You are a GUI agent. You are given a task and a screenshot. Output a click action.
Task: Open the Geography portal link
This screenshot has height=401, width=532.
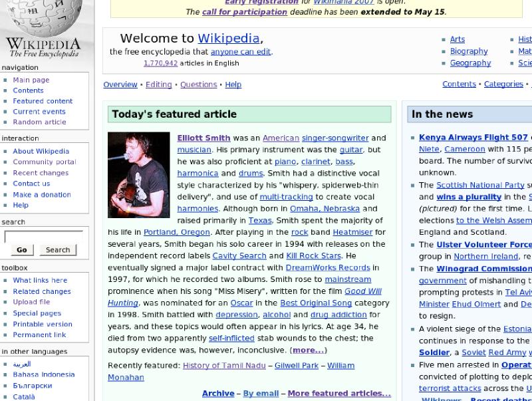click(x=471, y=63)
